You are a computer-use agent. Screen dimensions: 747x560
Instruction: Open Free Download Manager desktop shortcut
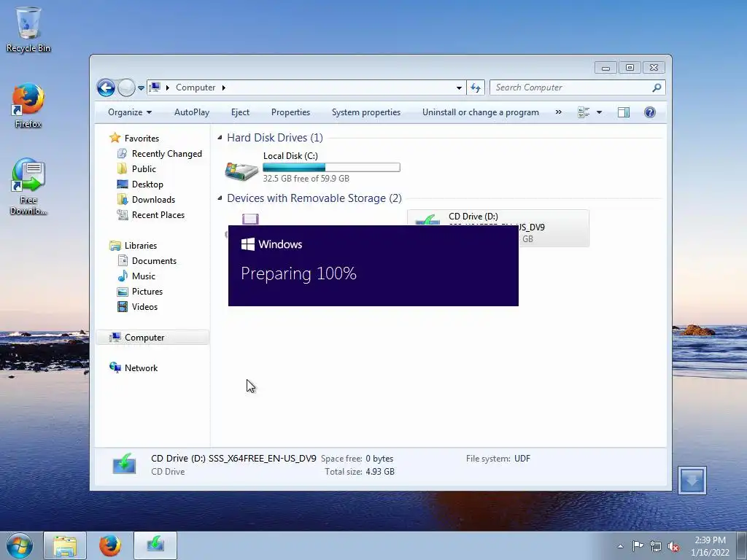28,187
